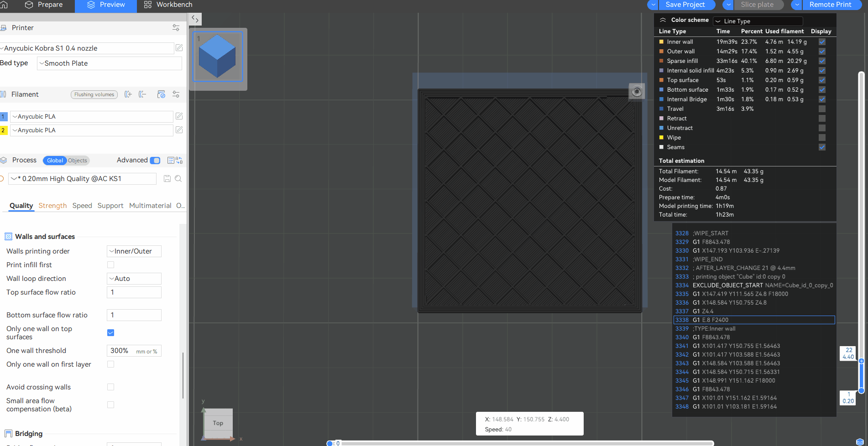The width and height of the screenshot is (868, 446).
Task: Collapse the Color scheme legend panel
Action: point(663,20)
